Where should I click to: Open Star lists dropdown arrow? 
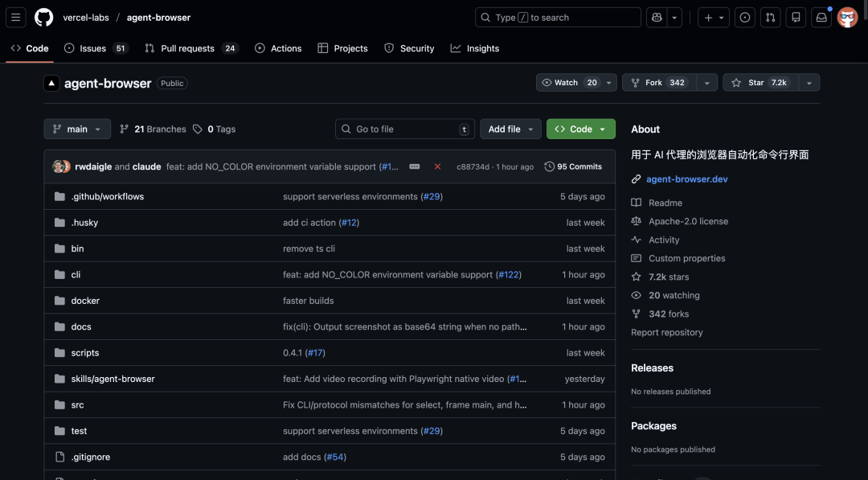809,83
